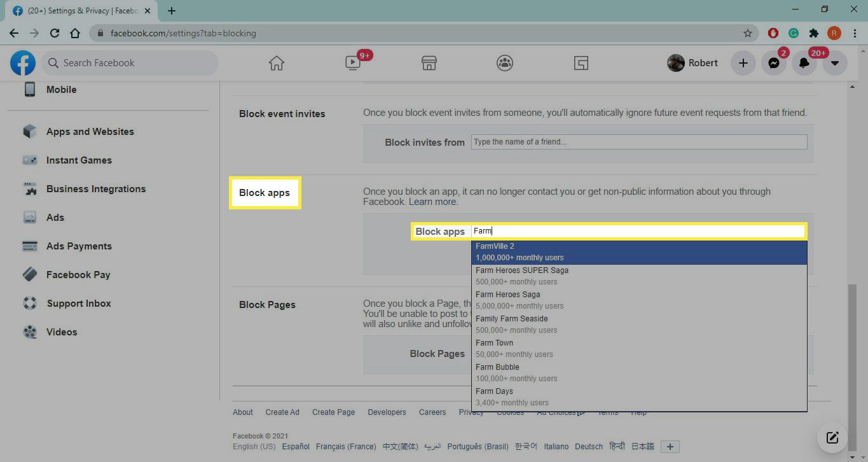Image resolution: width=868 pixels, height=462 pixels.
Task: Click the browser Back arrow
Action: pyautogui.click(x=14, y=33)
